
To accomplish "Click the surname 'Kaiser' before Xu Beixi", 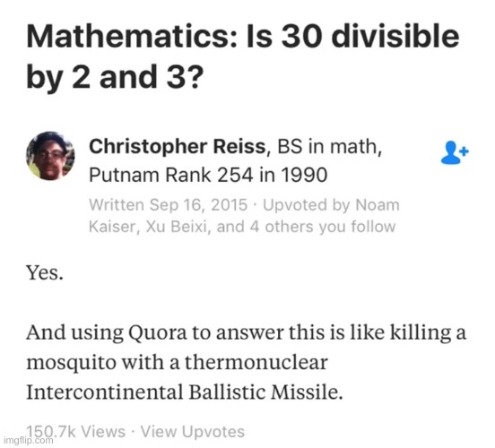I will click(112, 227).
